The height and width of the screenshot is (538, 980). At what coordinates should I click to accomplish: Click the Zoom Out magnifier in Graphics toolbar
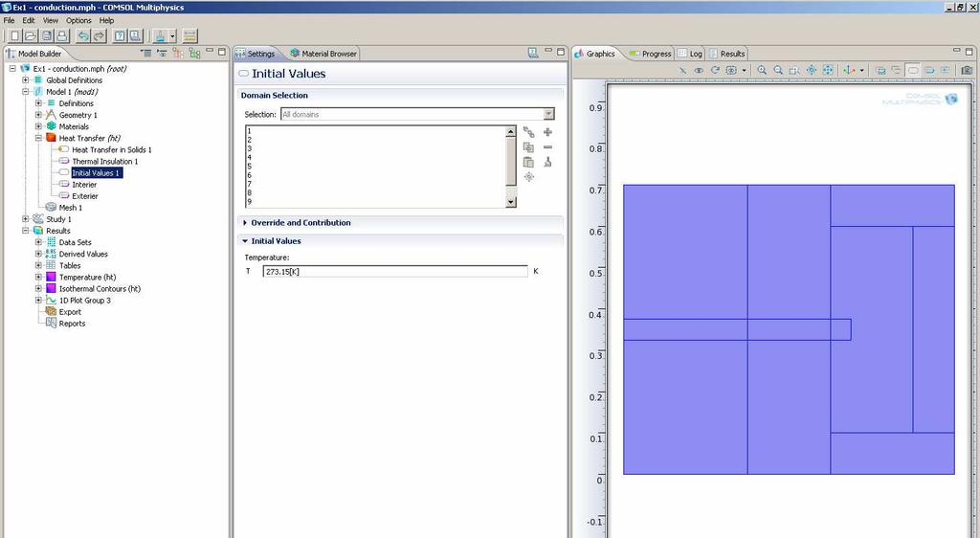778,70
